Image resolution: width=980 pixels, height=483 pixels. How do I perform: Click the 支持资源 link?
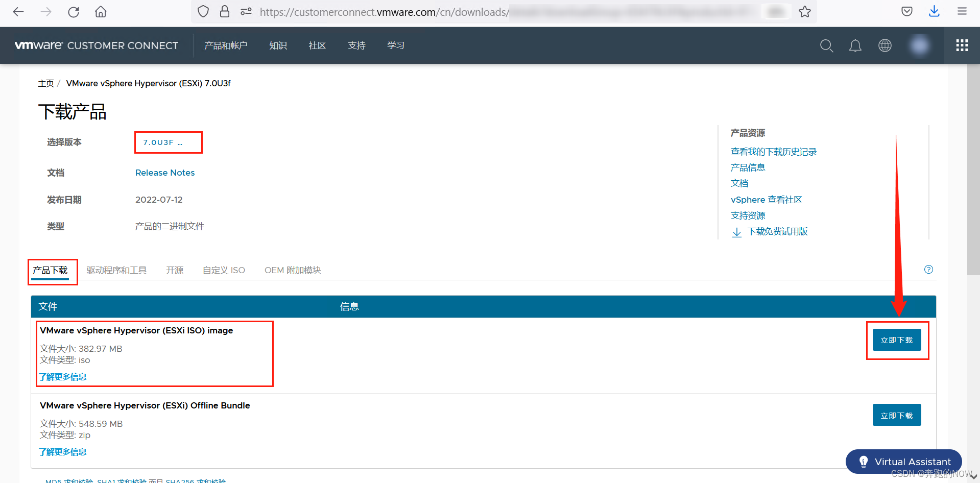coord(748,215)
